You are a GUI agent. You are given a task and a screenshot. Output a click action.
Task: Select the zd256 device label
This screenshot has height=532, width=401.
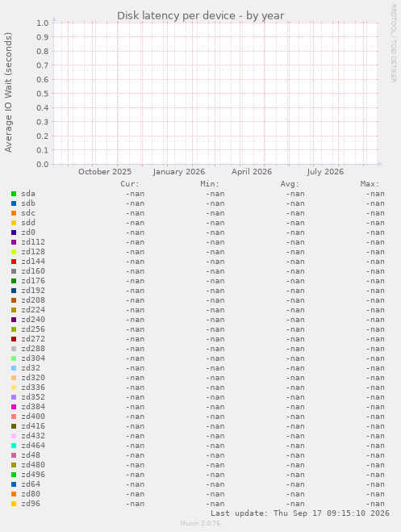[33, 329]
